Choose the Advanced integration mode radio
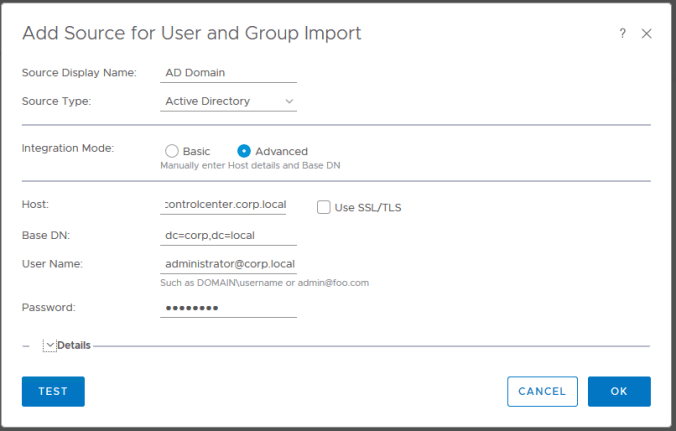Screen dimensions: 676x431 pyautogui.click(x=244, y=151)
